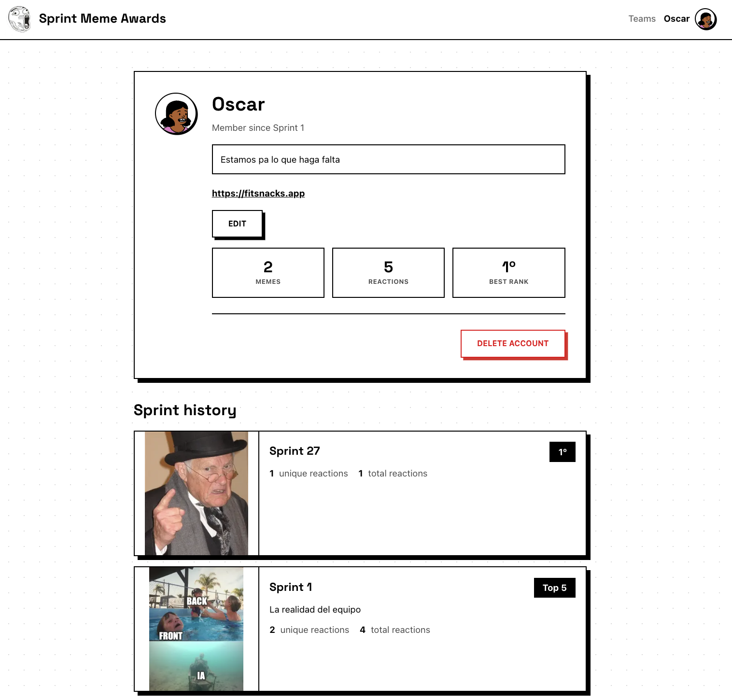Select the Reactions stat box showing 5
This screenshot has height=700, width=732.
[388, 272]
